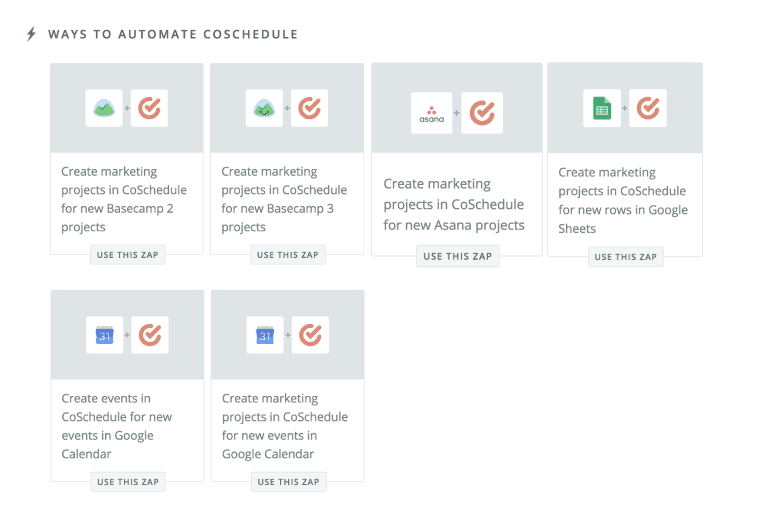Click the Google Sheets app icon

click(602, 108)
